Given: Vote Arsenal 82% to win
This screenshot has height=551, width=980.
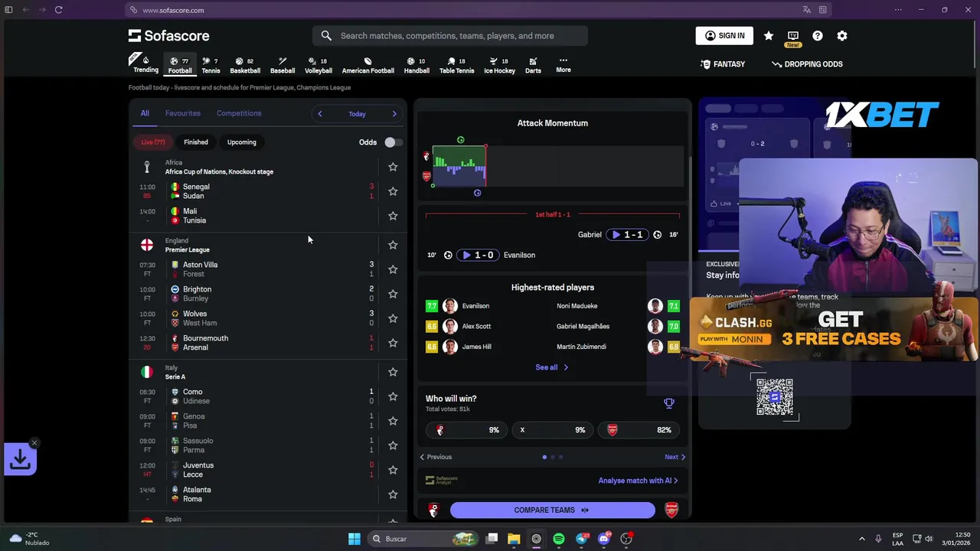Looking at the screenshot, I should pos(639,430).
